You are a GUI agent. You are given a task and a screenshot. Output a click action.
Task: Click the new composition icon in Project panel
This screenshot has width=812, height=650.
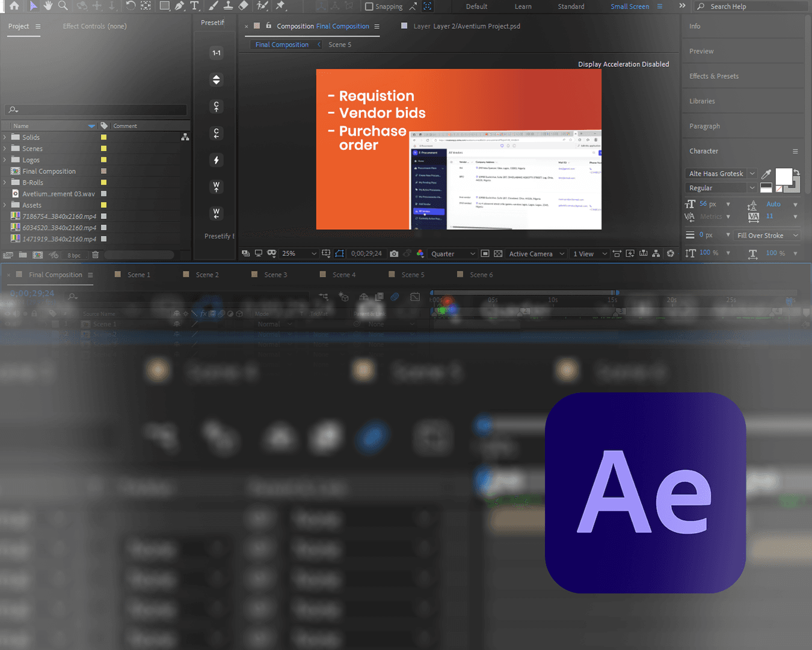[38, 255]
